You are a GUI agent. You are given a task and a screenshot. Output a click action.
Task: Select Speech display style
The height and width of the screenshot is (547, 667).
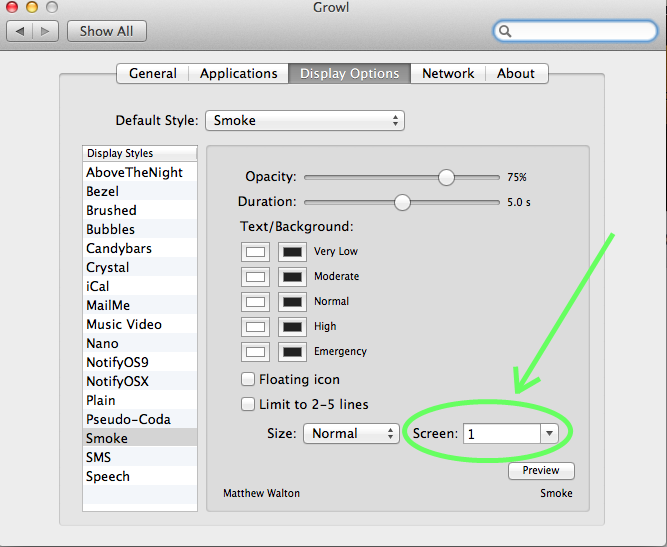click(x=140, y=476)
